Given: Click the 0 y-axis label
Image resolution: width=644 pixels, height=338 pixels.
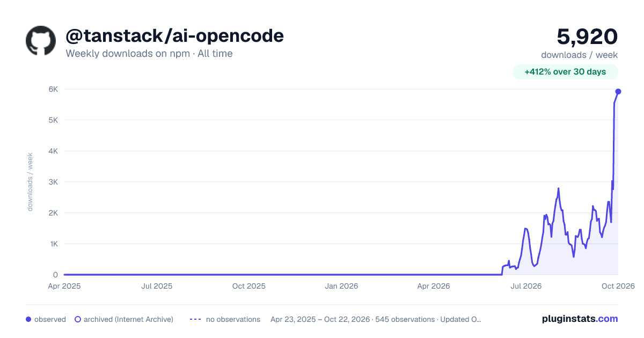Looking at the screenshot, I should click(x=55, y=275).
